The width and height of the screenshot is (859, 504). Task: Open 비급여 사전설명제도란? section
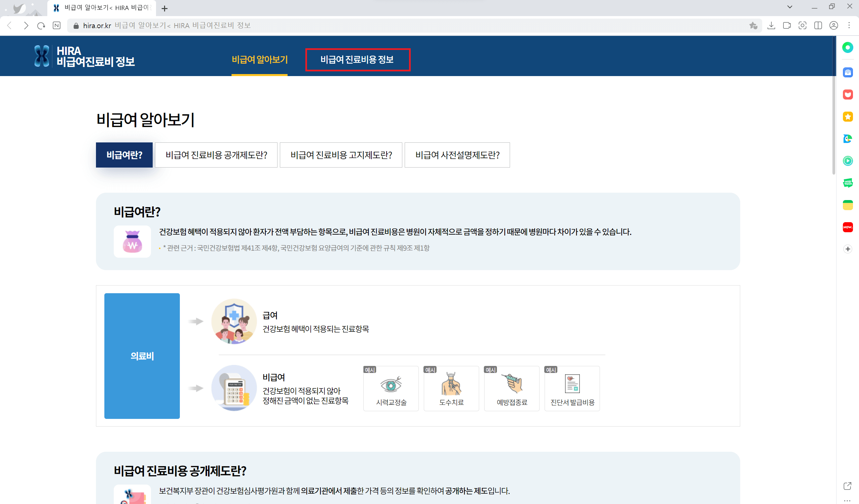[x=457, y=155]
